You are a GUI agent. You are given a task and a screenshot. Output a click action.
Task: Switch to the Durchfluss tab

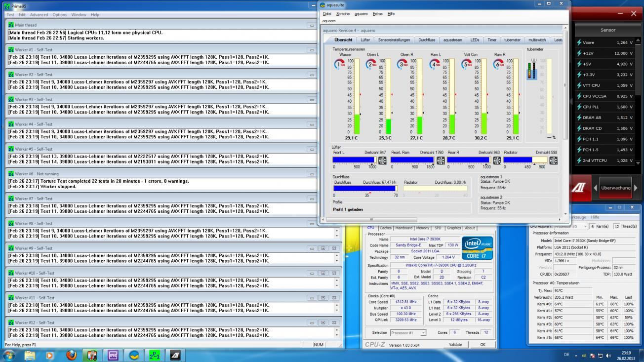(x=427, y=40)
